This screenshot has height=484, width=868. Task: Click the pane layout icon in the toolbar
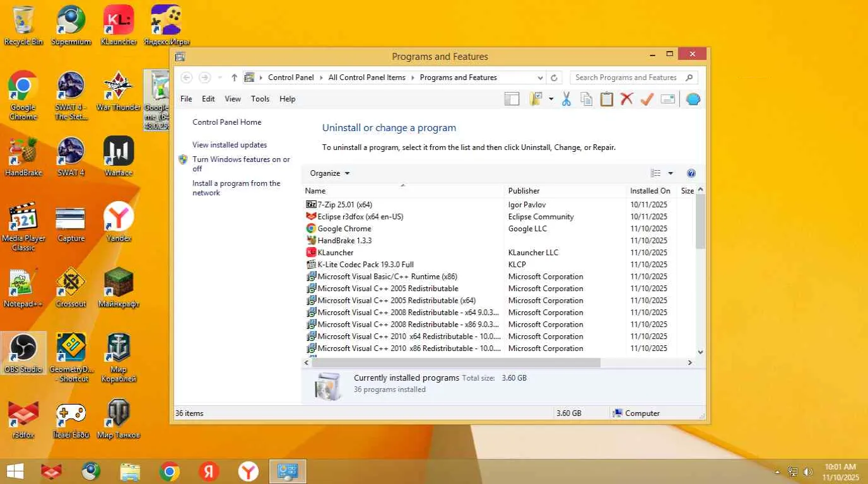click(x=512, y=99)
